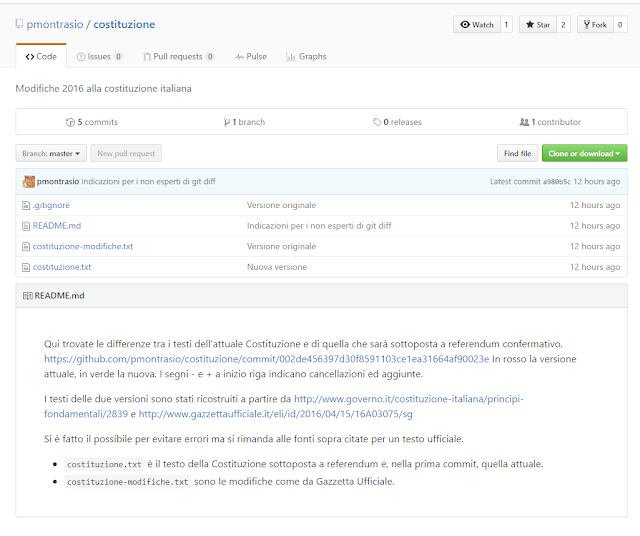
Task: Click the Watch button
Action: pyautogui.click(x=477, y=24)
